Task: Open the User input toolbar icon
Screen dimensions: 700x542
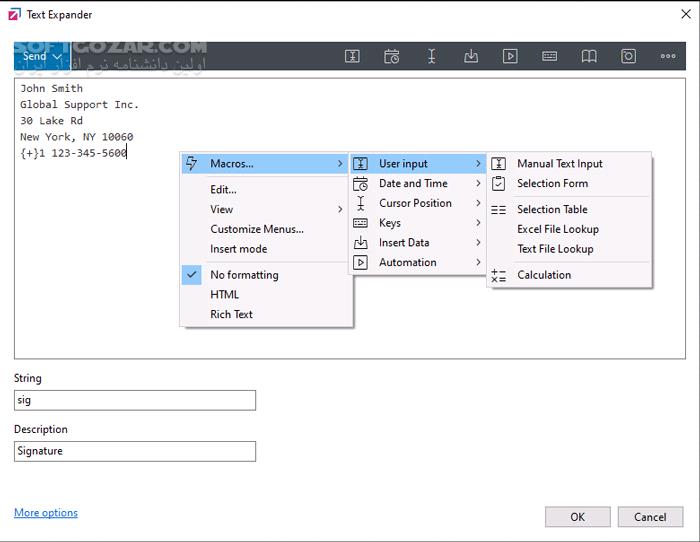Action: tap(352, 56)
